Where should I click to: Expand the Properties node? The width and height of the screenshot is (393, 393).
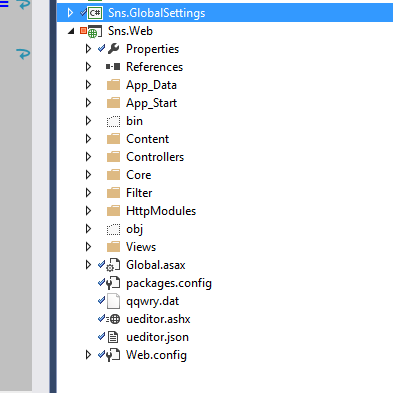[x=88, y=49]
